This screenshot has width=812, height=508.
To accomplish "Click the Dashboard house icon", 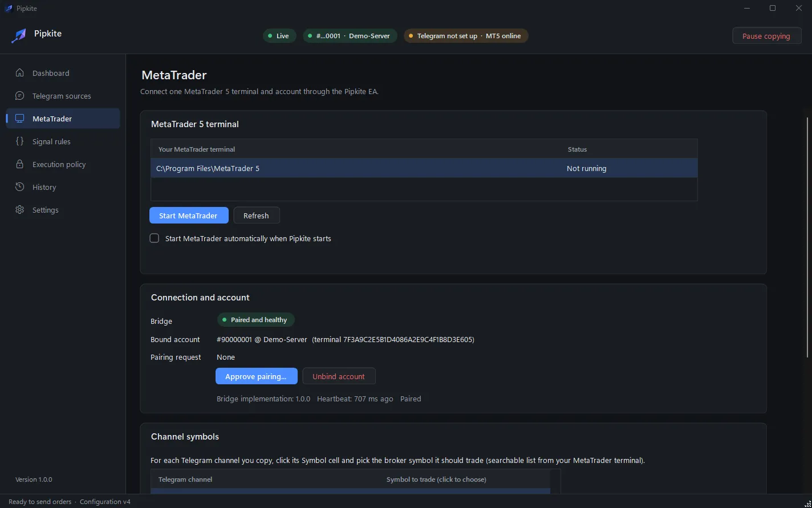I will 20,73.
